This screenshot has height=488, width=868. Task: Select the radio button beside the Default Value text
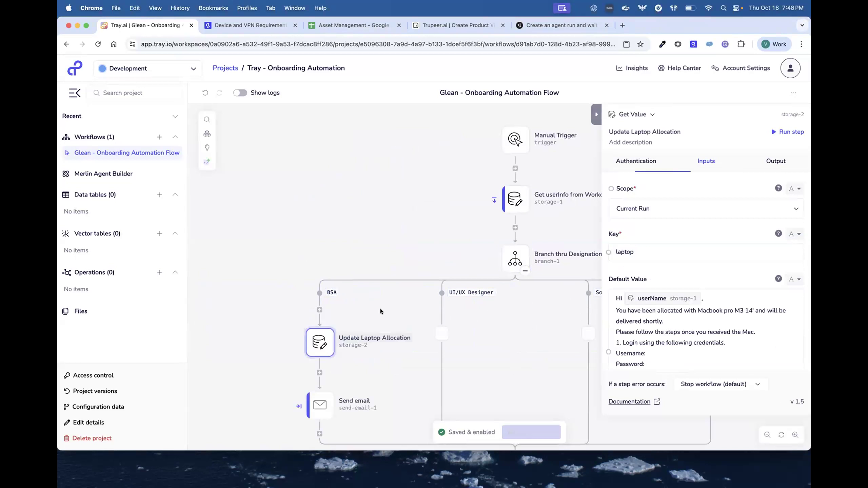tap(608, 352)
